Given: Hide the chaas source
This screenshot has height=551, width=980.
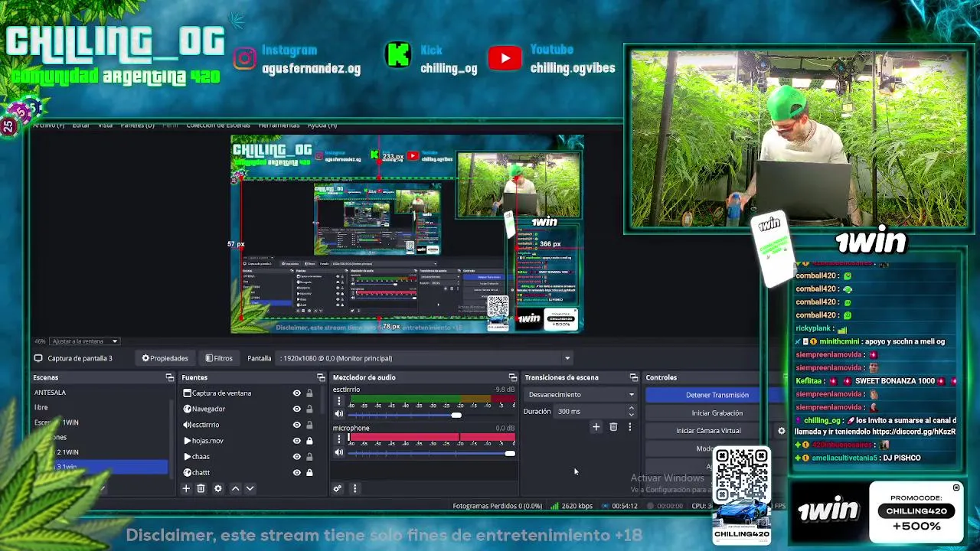Looking at the screenshot, I should pos(297,456).
